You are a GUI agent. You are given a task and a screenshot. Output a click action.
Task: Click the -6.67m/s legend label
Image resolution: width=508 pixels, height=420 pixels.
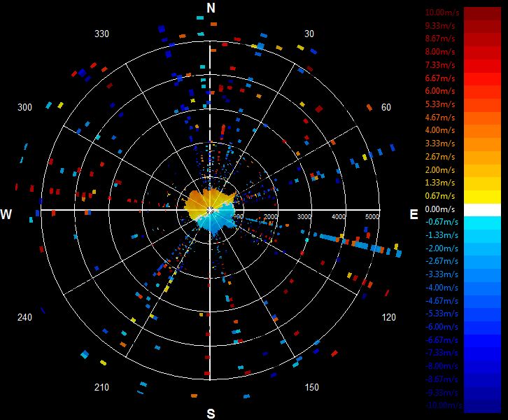click(x=442, y=340)
